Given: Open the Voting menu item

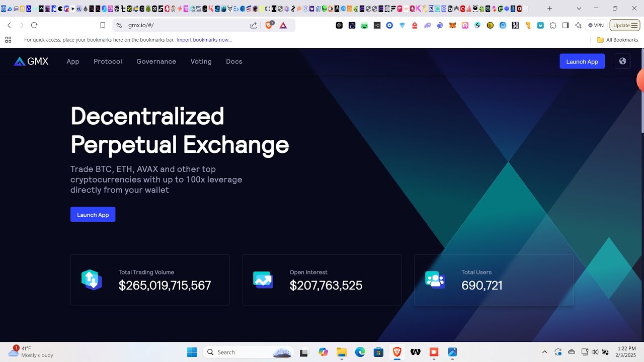Looking at the screenshot, I should click(x=201, y=61).
